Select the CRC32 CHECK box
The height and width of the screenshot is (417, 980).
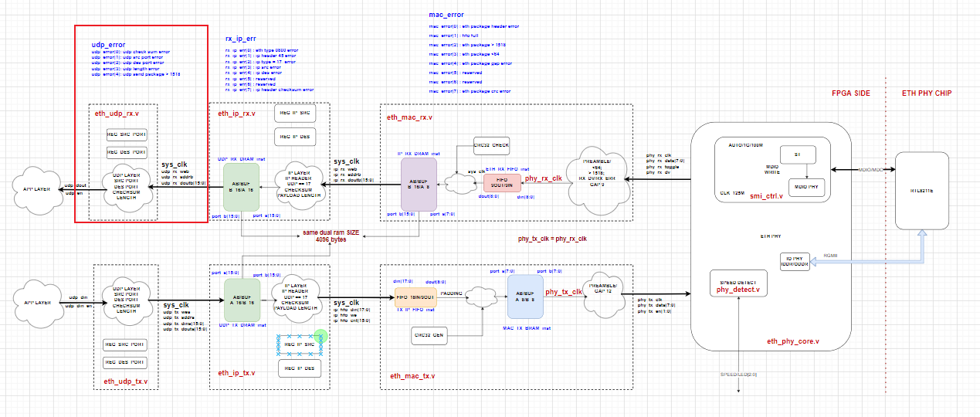[x=491, y=144]
